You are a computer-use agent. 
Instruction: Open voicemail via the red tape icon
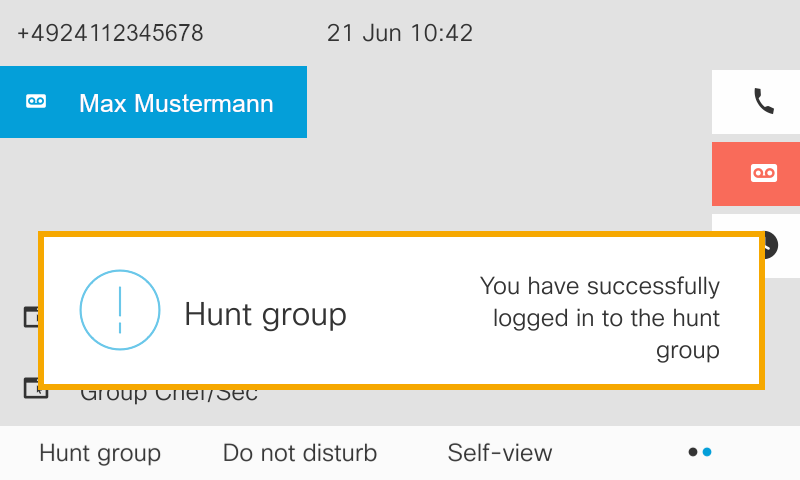tap(763, 174)
